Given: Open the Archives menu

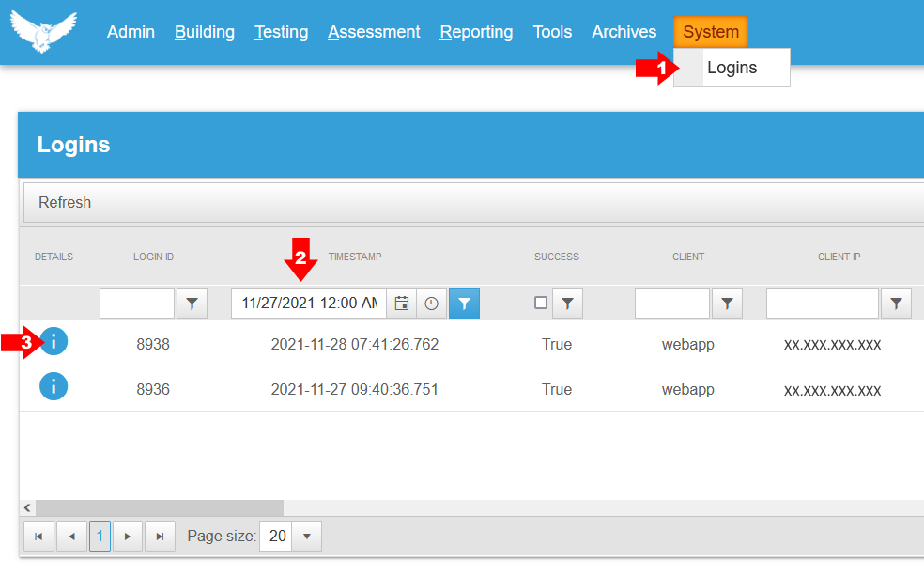Looking at the screenshot, I should click(624, 32).
